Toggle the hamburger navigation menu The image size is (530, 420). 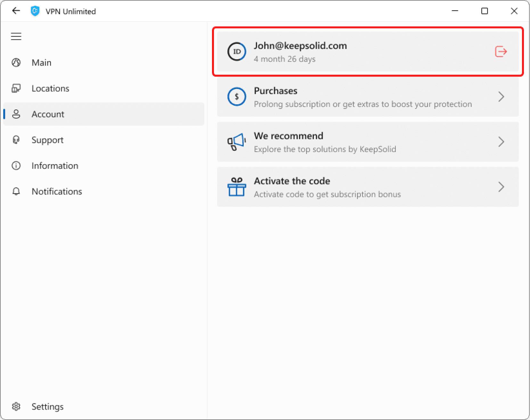pos(16,36)
